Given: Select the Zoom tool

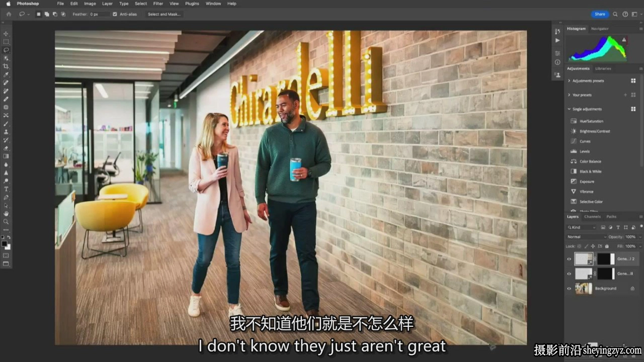Looking at the screenshot, I should 6,221.
